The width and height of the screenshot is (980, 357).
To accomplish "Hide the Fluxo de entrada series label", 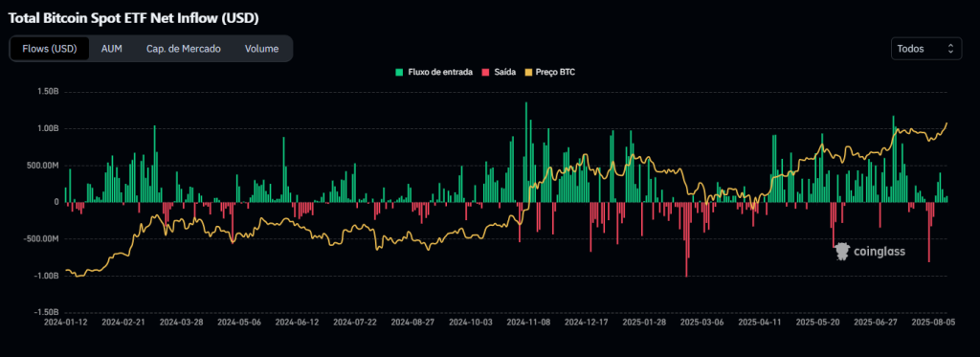I will click(x=436, y=73).
